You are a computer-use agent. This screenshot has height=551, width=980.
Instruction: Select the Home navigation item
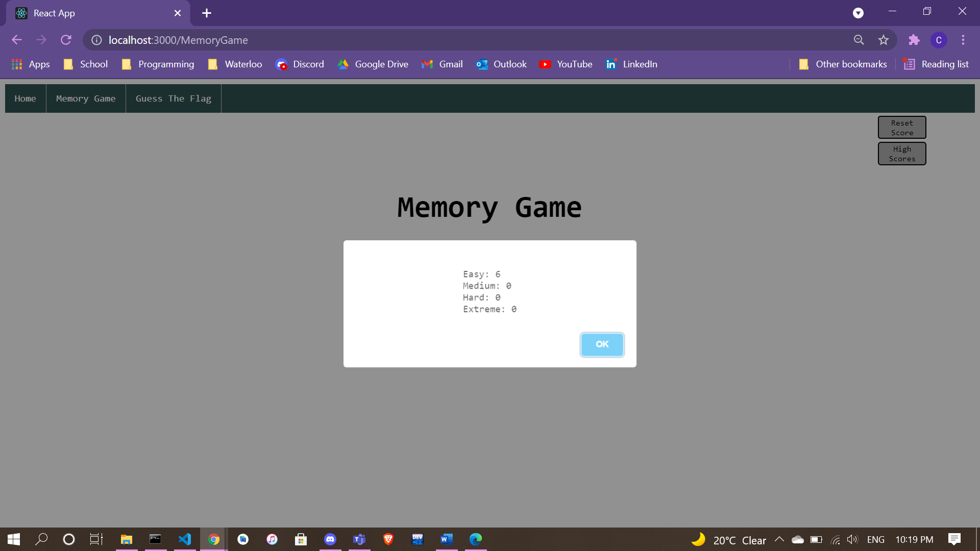pyautogui.click(x=25, y=98)
